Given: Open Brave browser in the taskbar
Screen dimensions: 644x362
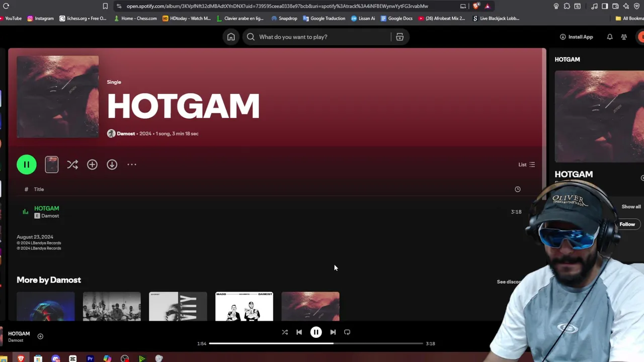Looking at the screenshot, I should pyautogui.click(x=21, y=358).
